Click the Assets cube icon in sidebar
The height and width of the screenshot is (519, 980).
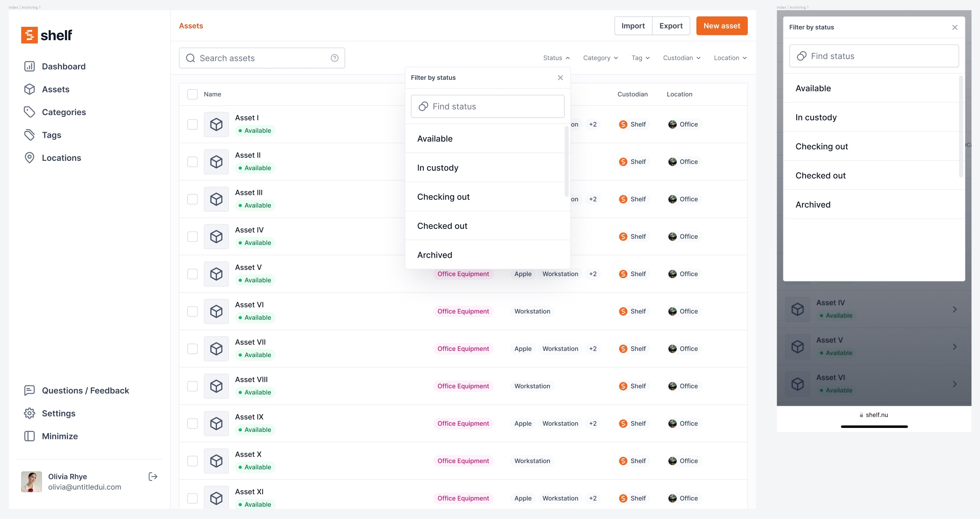30,89
